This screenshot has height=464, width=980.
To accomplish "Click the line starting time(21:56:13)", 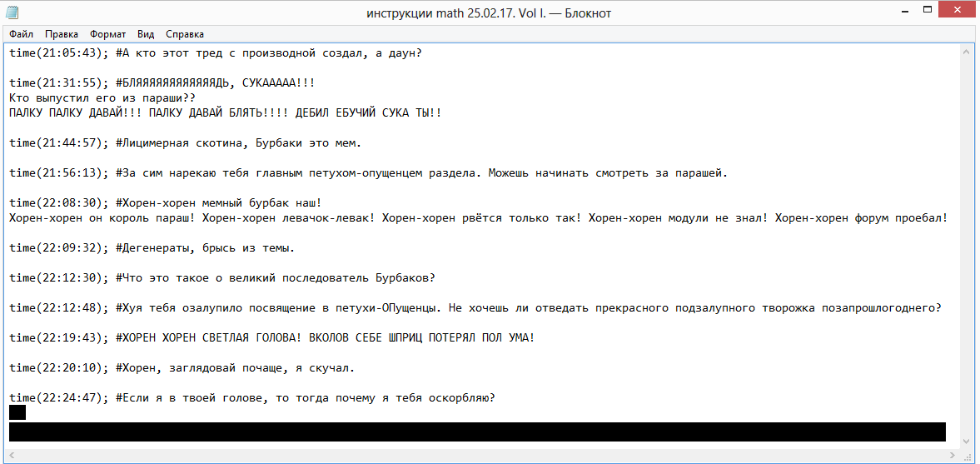I will coord(369,173).
